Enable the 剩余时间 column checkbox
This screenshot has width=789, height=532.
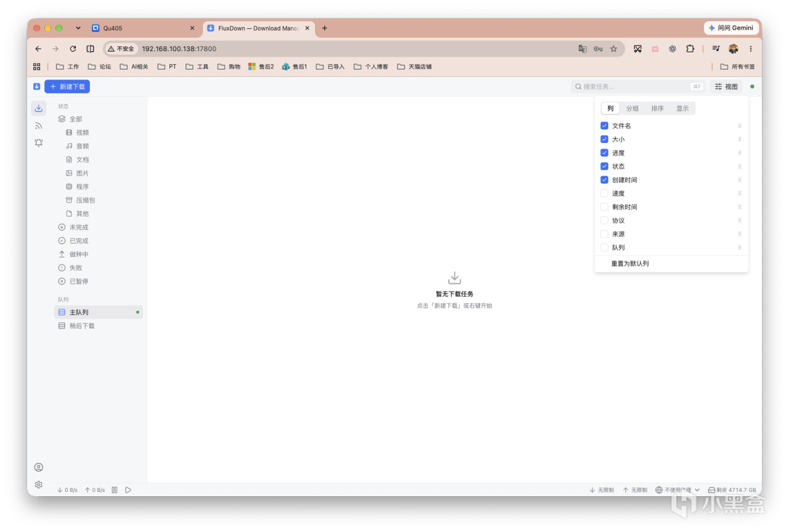point(604,207)
